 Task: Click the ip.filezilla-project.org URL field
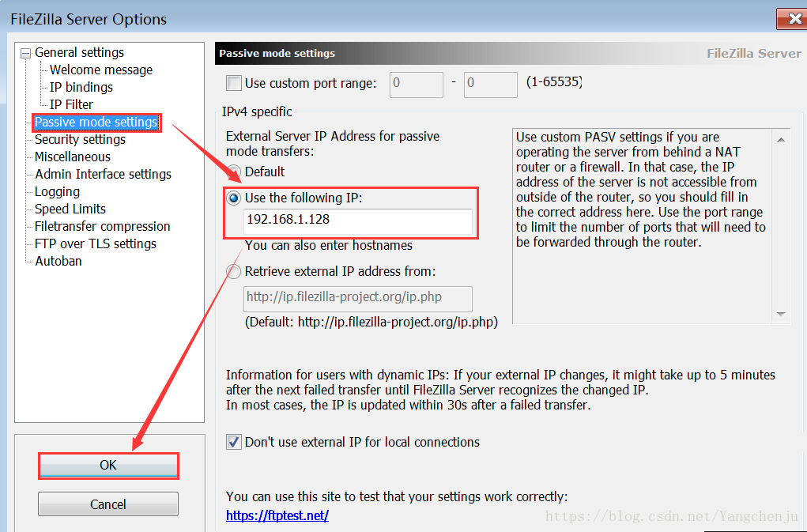(x=358, y=299)
